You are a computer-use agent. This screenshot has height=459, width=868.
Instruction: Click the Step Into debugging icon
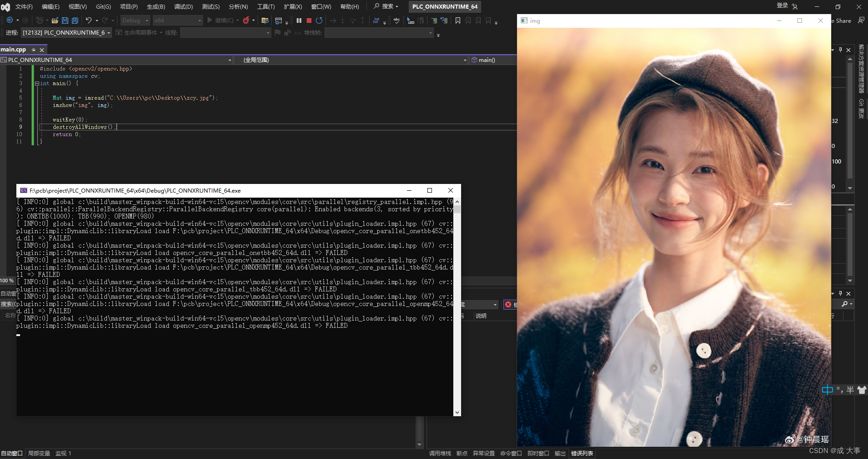[343, 20]
